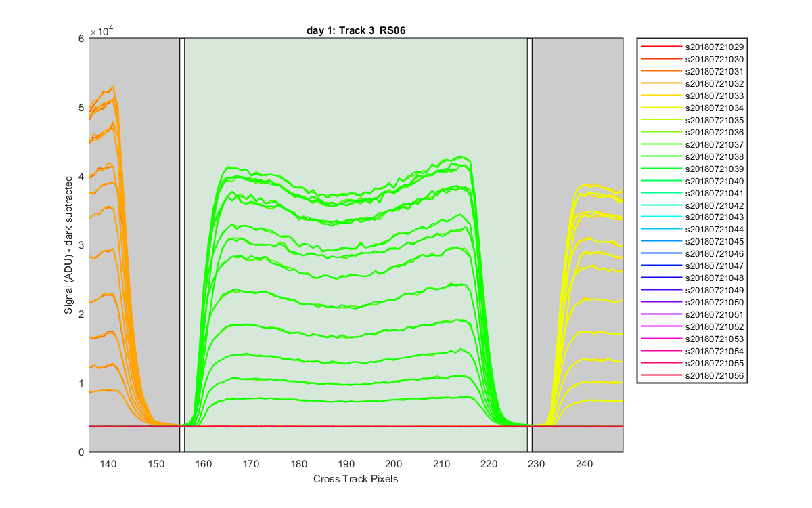Click legend label s20180721040
This screenshot has width=812, height=508.
715,182
